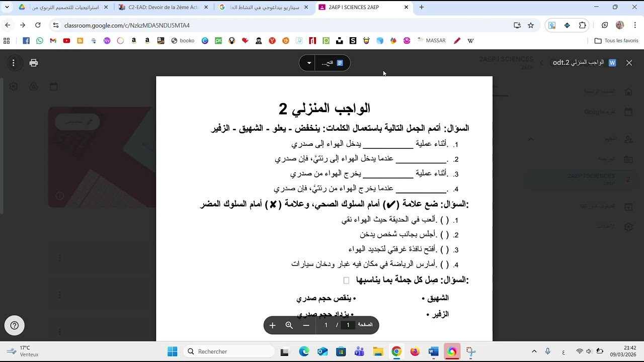Click the 'Rechercher' taskbar search box
The width and height of the screenshot is (644, 362).
tap(229, 351)
